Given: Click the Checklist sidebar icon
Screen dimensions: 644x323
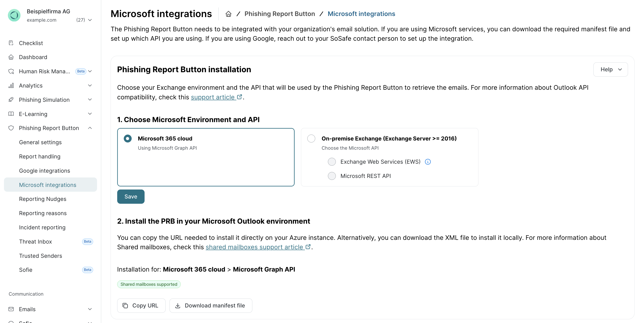Looking at the screenshot, I should pos(11,43).
